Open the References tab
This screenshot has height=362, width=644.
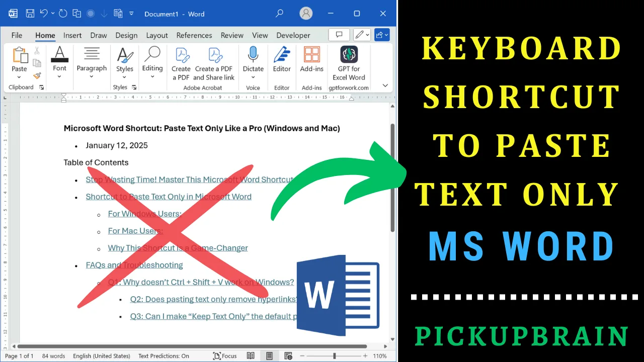tap(194, 35)
